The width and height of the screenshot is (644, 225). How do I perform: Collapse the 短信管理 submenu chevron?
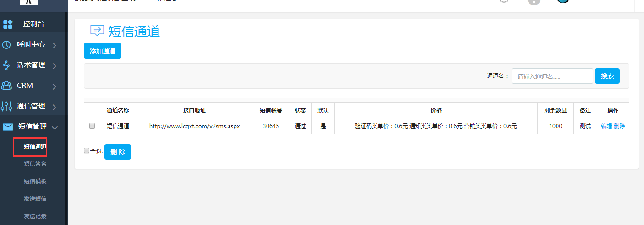[55, 128]
